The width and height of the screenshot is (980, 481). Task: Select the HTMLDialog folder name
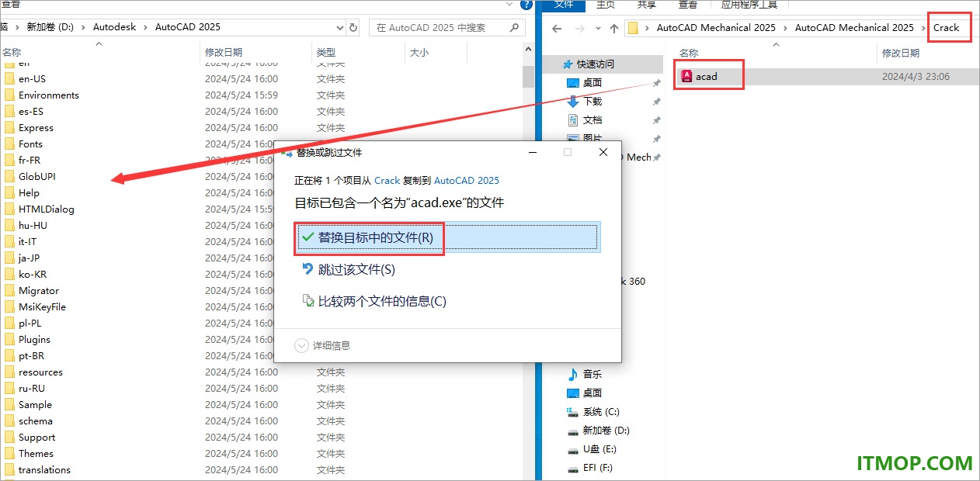pos(47,209)
